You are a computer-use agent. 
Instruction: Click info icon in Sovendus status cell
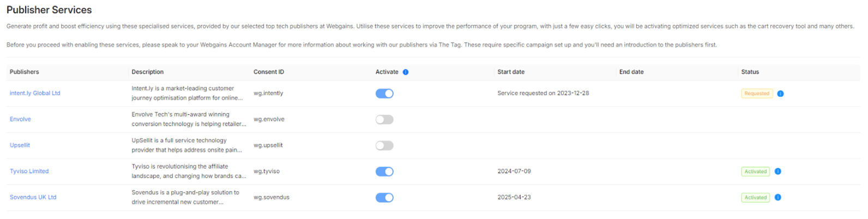(x=778, y=198)
